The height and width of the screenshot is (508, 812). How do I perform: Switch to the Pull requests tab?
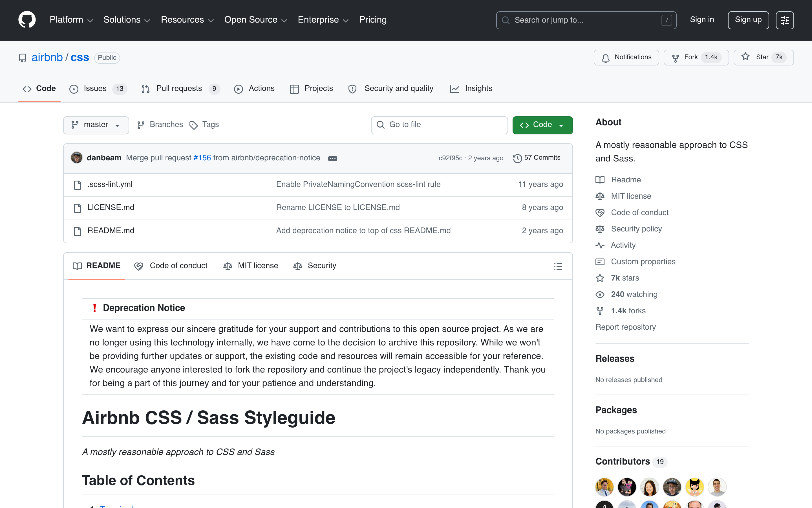point(180,89)
